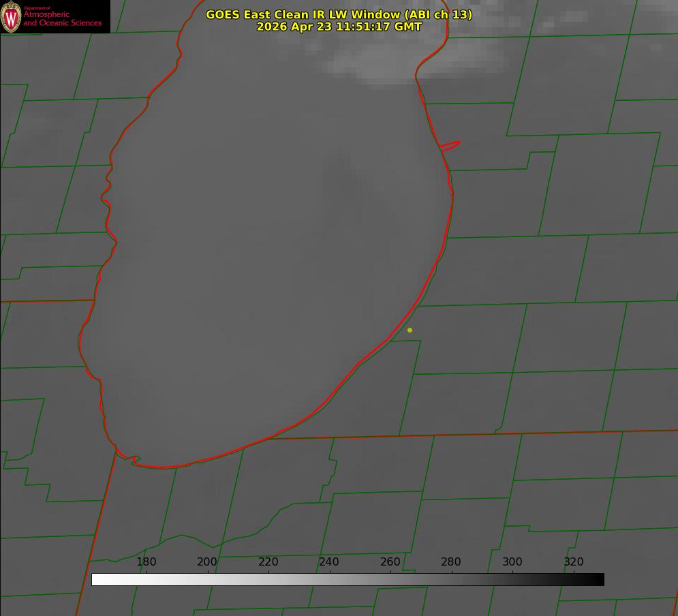Click the 220 label on the colorbar
The width and height of the screenshot is (678, 616).
(x=268, y=561)
